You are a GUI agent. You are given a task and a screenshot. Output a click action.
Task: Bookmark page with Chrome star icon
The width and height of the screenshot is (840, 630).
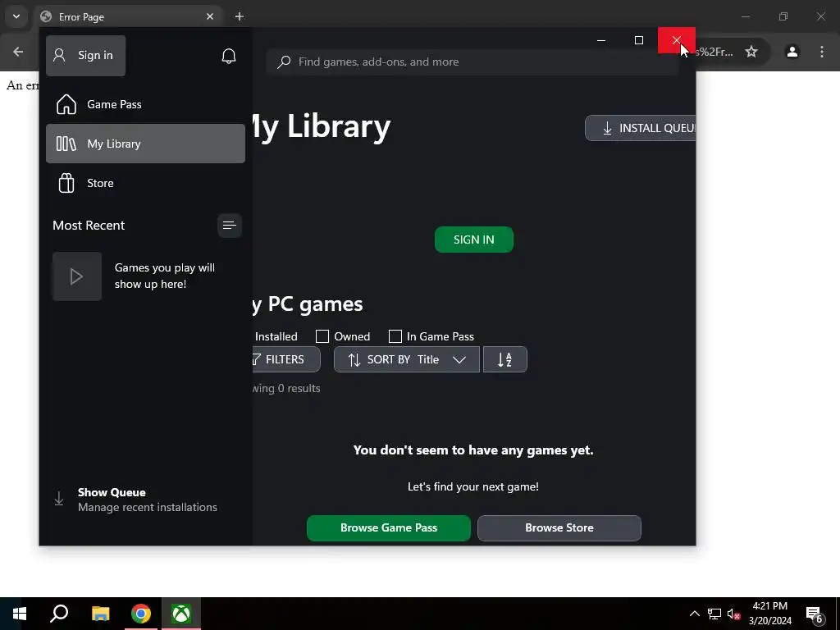pyautogui.click(x=751, y=52)
